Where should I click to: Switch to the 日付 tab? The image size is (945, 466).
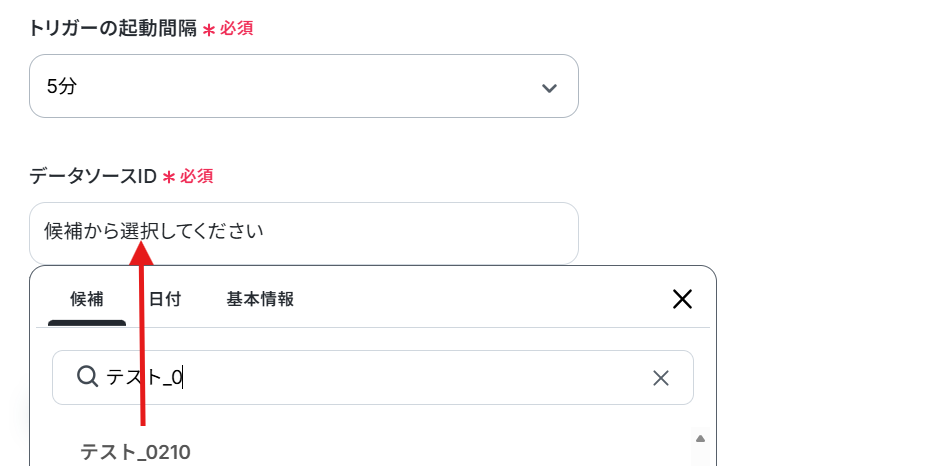[165, 299]
